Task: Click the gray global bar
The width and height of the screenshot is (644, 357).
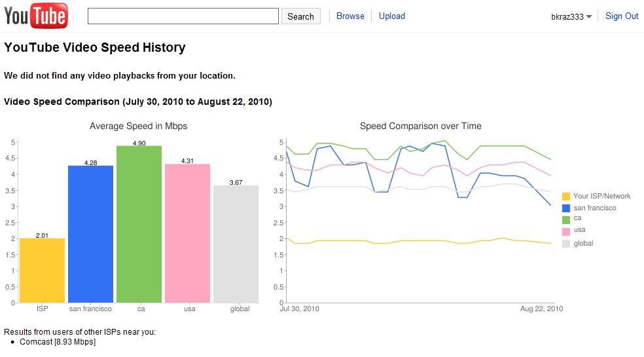Action: tap(236, 244)
